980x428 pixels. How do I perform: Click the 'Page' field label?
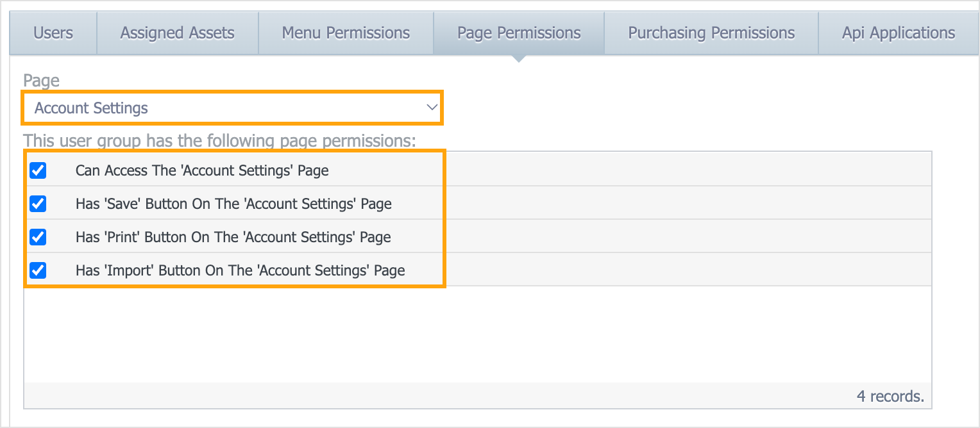pyautogui.click(x=41, y=81)
